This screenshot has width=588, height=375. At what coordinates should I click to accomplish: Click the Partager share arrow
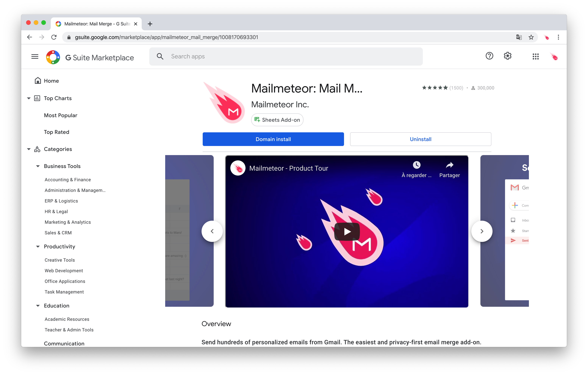click(x=449, y=165)
